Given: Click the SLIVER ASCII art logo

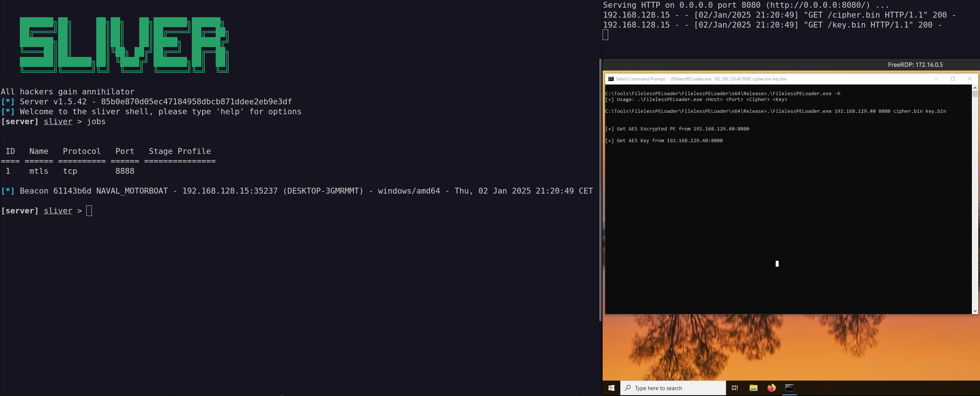Looking at the screenshot, I should [x=124, y=45].
